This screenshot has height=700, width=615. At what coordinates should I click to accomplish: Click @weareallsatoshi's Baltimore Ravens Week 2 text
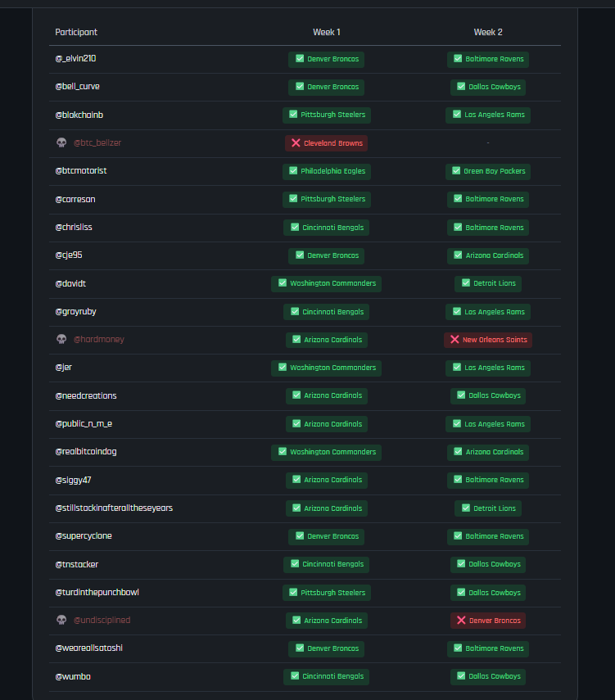click(x=495, y=648)
